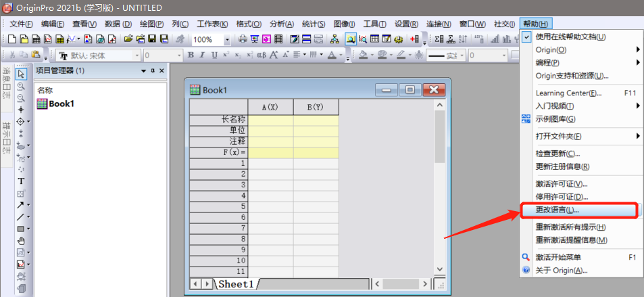644x297 pixels.
Task: Open the font size dropdown showing 0
Action: click(179, 55)
